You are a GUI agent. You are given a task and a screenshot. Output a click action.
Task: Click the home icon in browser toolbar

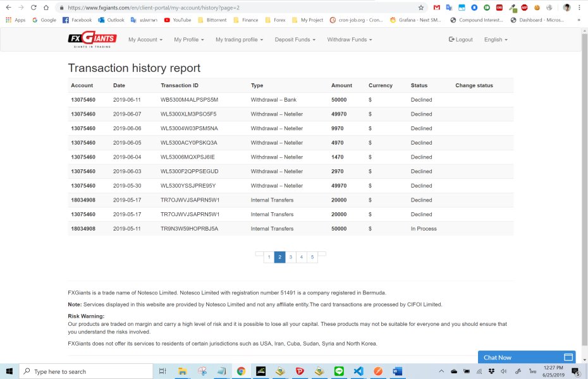47,8
